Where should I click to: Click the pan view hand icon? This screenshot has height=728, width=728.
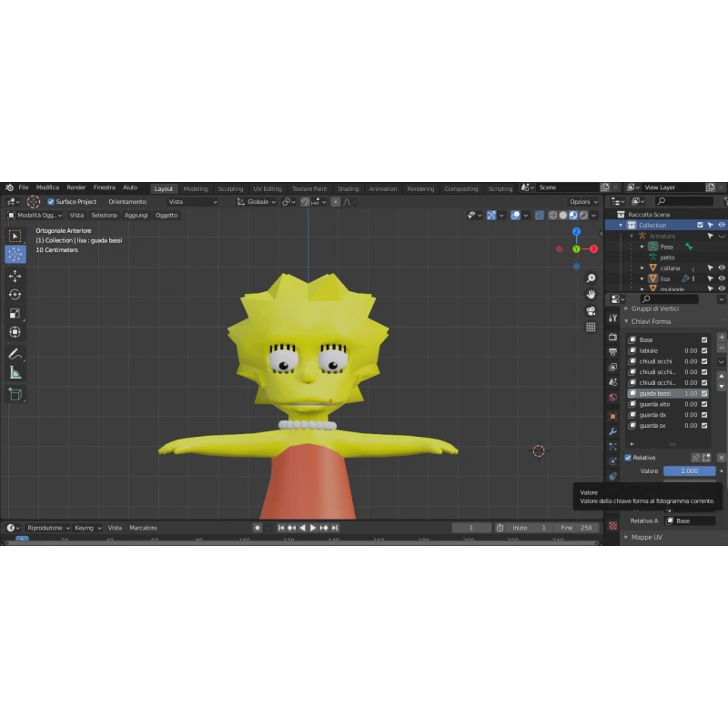(x=591, y=294)
